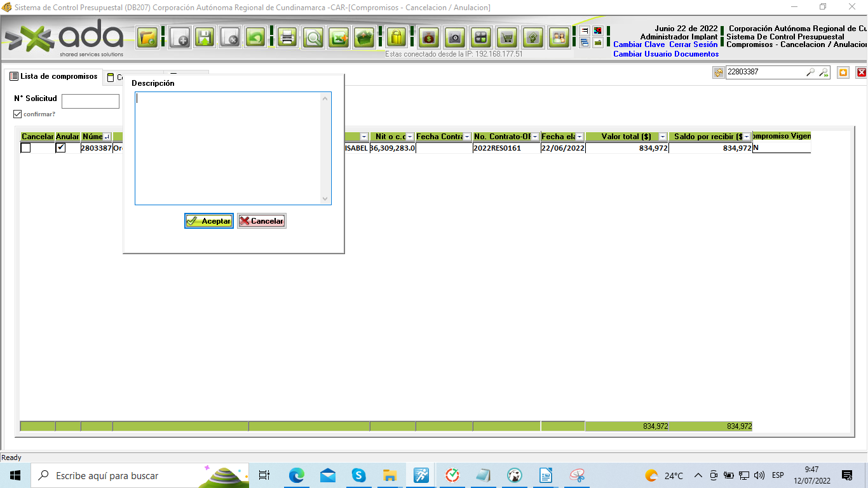Image resolution: width=868 pixels, height=488 pixels.
Task: Open Microsoft Edge from the taskbar
Action: click(297, 475)
